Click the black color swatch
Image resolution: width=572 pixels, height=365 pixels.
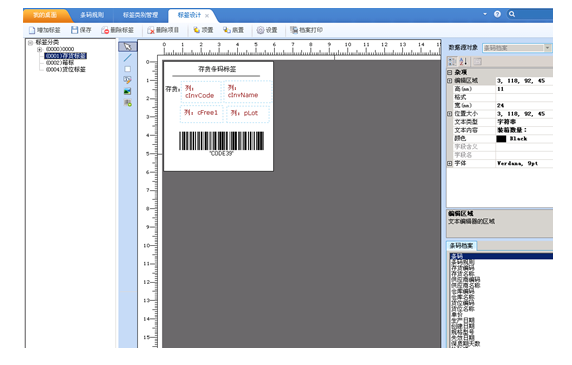(501, 139)
